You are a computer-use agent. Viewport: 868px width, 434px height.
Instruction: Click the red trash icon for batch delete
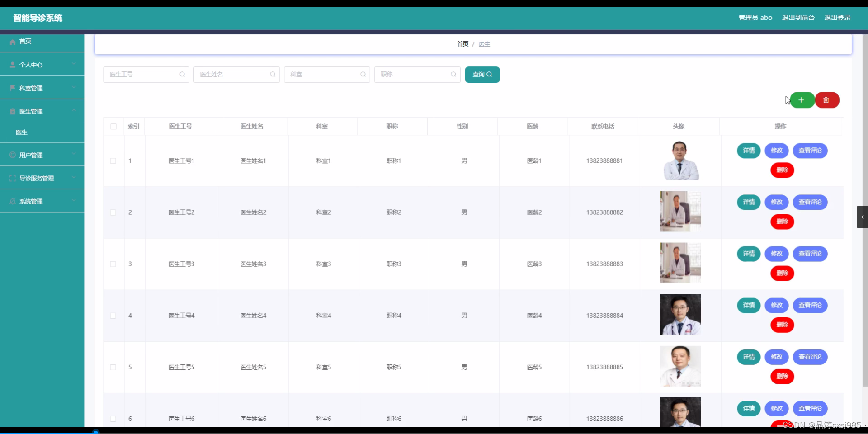(827, 100)
